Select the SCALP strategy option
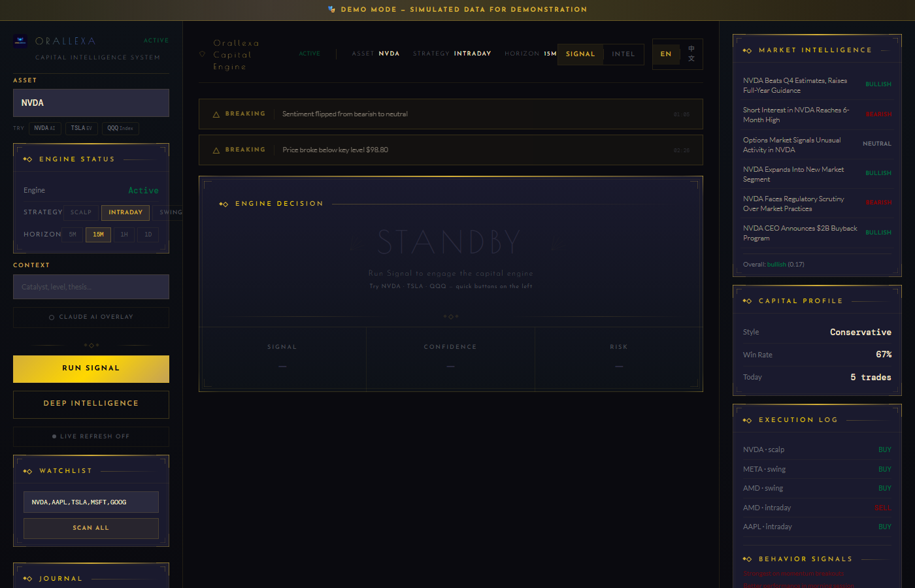This screenshot has width=915, height=588. [x=81, y=212]
